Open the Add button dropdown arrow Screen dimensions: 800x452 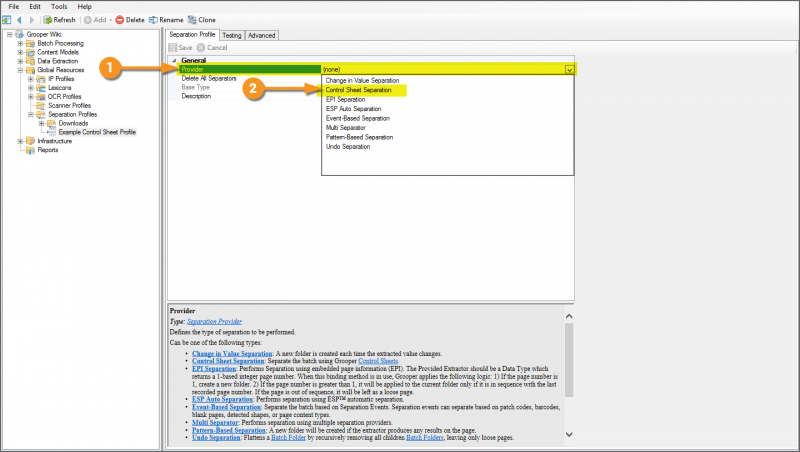coord(111,20)
